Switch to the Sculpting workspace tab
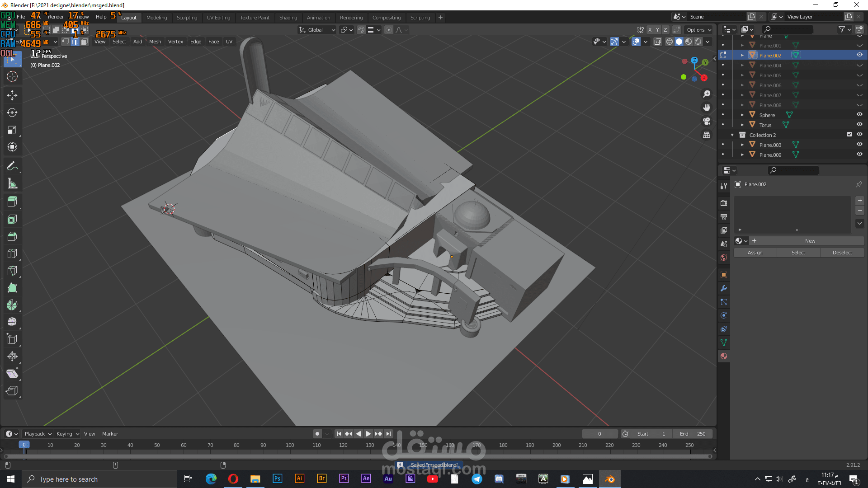 [187, 18]
